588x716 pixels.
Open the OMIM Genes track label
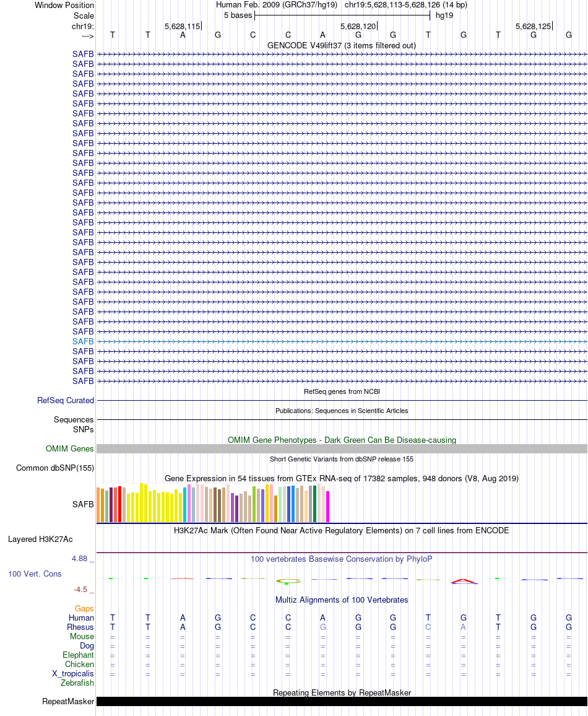70,449
